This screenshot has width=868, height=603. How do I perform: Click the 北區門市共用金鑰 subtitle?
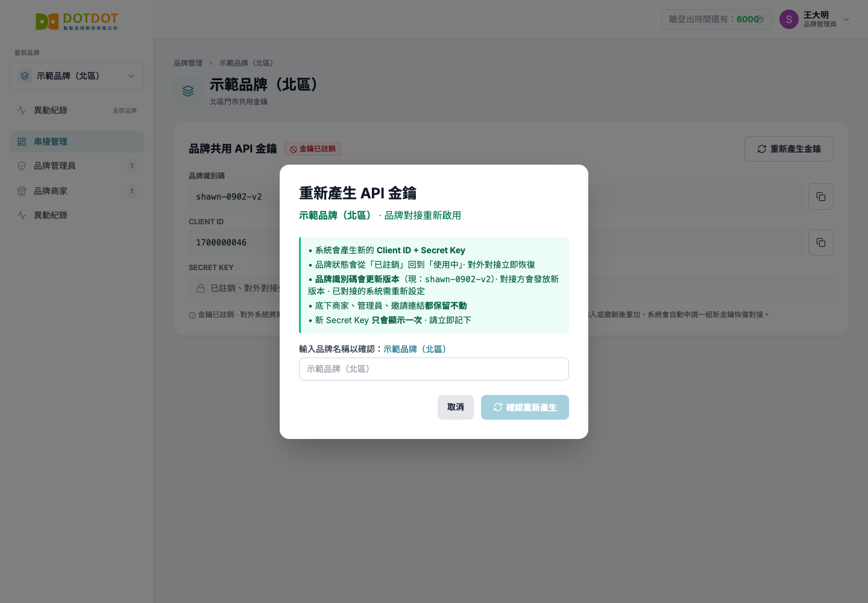(239, 102)
